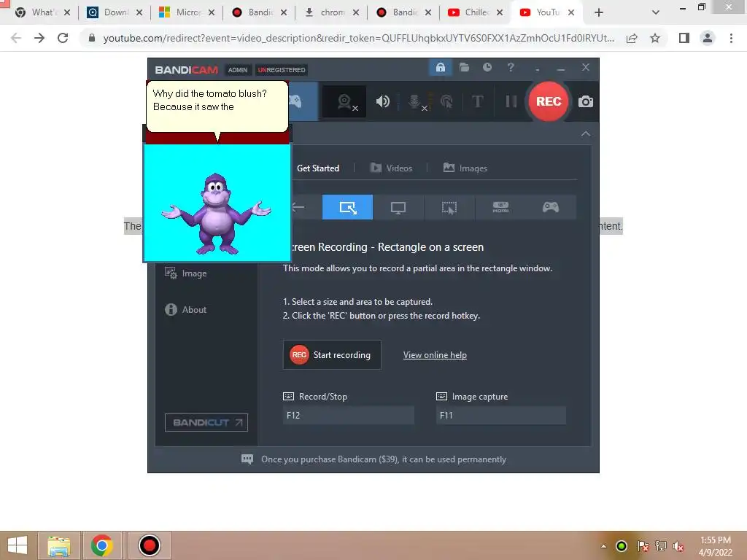Click the Chrome taskbar icon

coord(101,545)
